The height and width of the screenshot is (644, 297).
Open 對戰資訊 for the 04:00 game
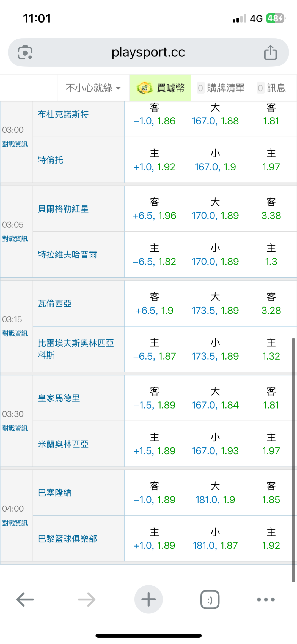pyautogui.click(x=15, y=523)
